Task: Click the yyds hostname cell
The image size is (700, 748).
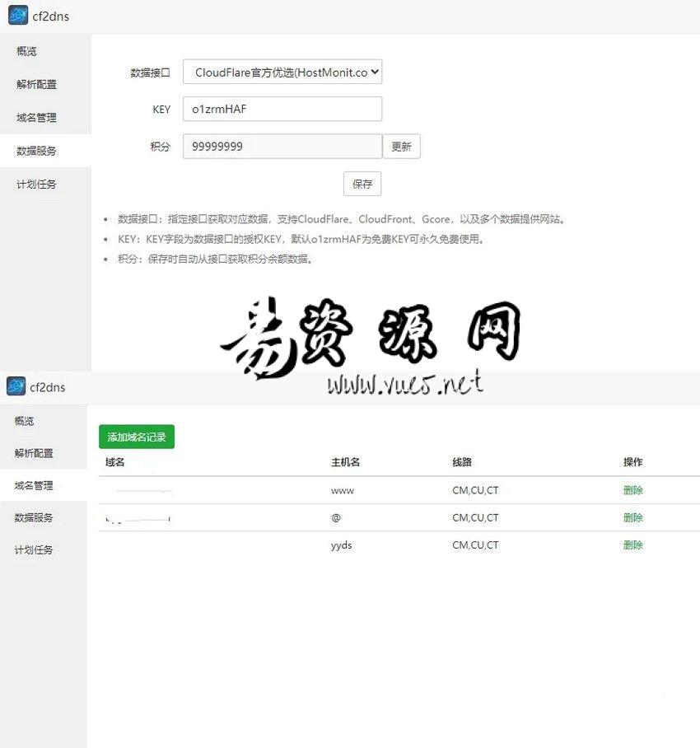Action: (x=342, y=545)
